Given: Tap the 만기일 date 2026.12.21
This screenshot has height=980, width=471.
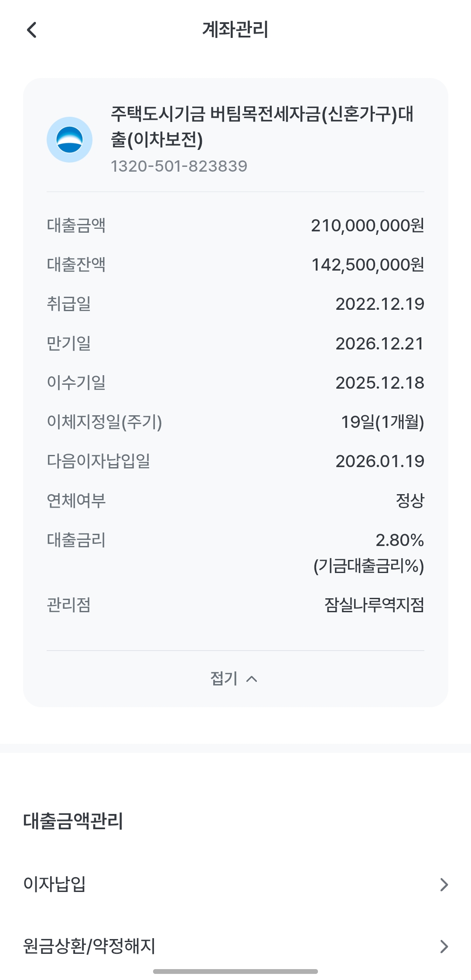Looking at the screenshot, I should [x=379, y=344].
